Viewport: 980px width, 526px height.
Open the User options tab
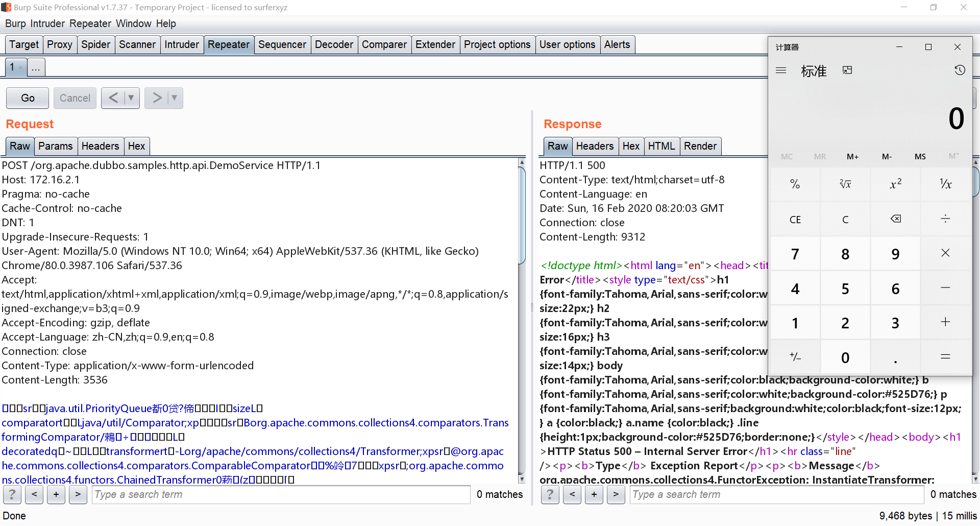tap(568, 44)
